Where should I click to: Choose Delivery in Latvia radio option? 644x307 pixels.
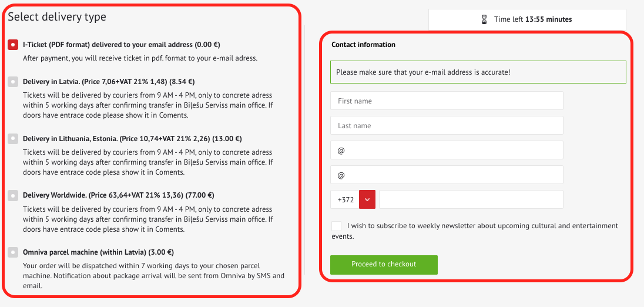point(13,82)
